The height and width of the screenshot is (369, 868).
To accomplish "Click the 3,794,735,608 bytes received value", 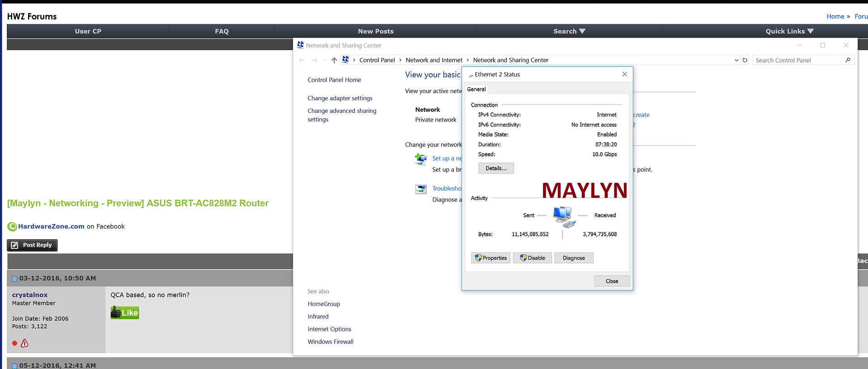I will click(x=599, y=234).
